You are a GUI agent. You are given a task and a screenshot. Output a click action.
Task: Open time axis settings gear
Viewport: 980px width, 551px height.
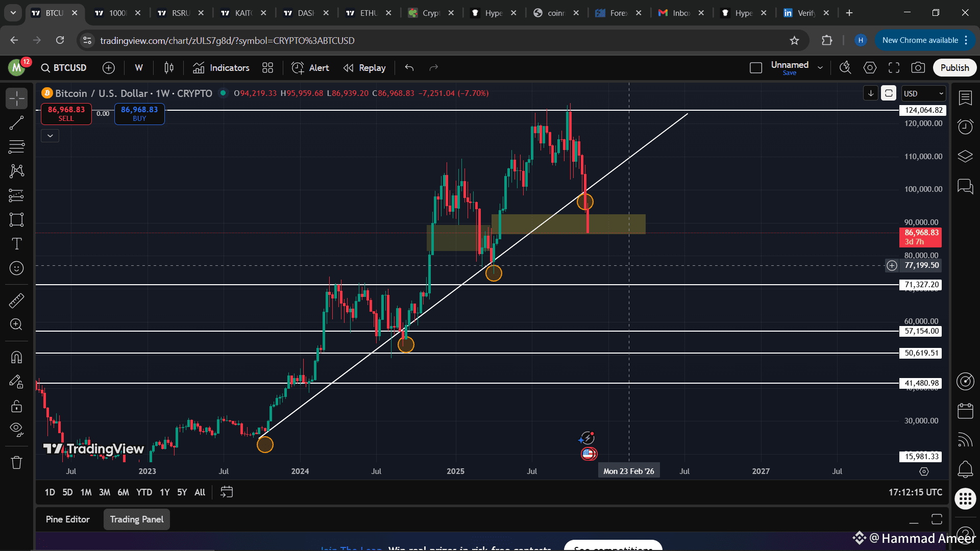tap(924, 471)
